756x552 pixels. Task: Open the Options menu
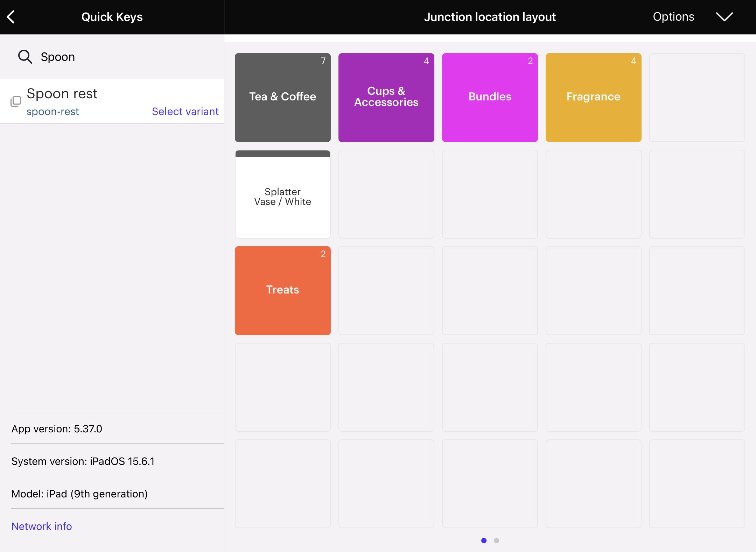[x=673, y=17]
